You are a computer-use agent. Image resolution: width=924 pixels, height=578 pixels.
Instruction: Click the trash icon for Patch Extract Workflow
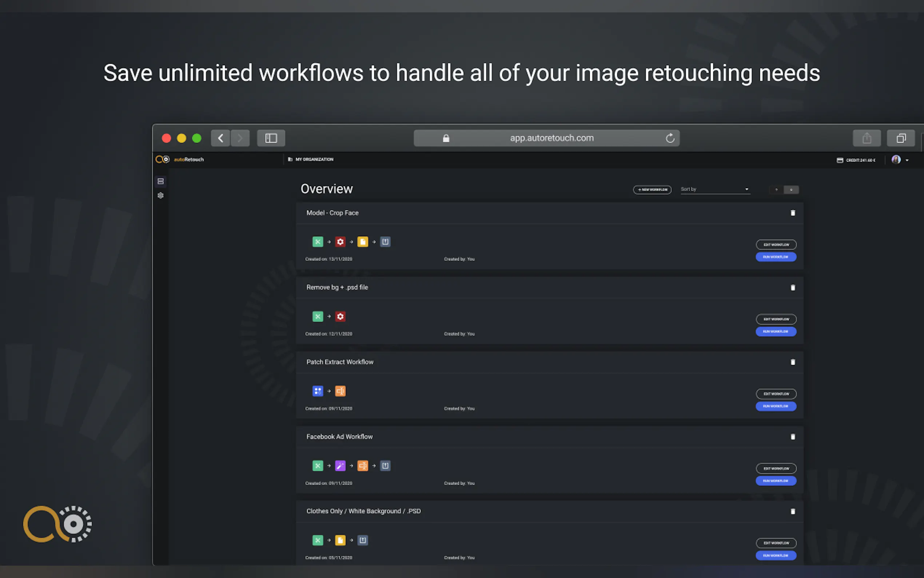[x=793, y=362]
